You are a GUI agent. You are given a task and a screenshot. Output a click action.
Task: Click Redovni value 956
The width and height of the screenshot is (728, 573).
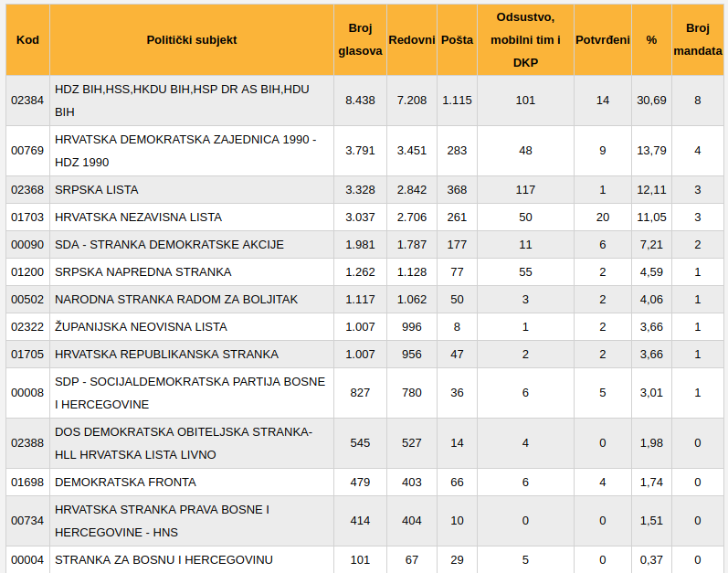(411, 354)
